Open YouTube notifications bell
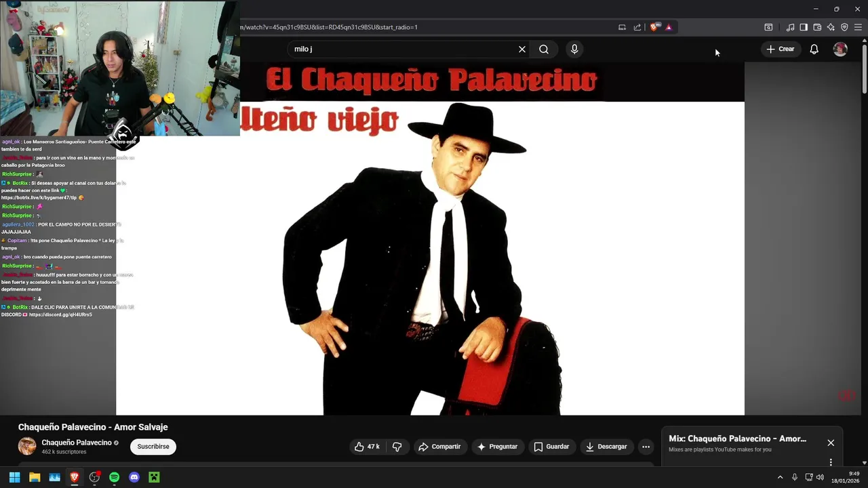 tap(814, 49)
